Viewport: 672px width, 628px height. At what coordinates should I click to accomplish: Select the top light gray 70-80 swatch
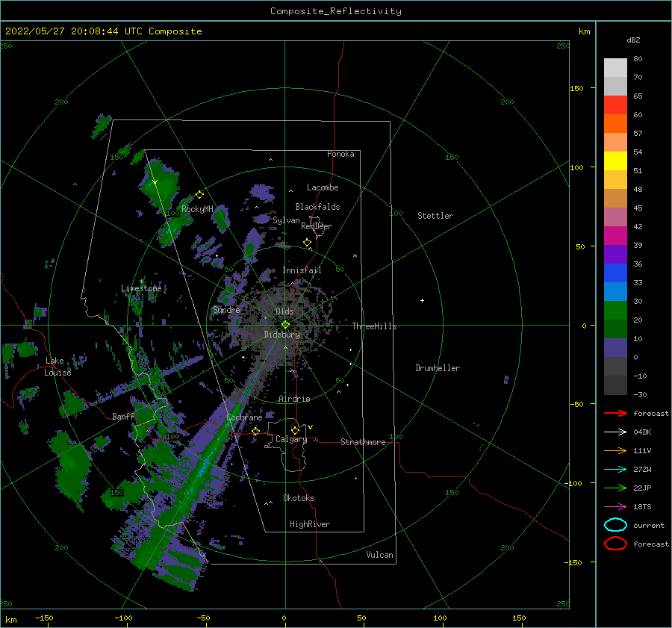tap(615, 67)
